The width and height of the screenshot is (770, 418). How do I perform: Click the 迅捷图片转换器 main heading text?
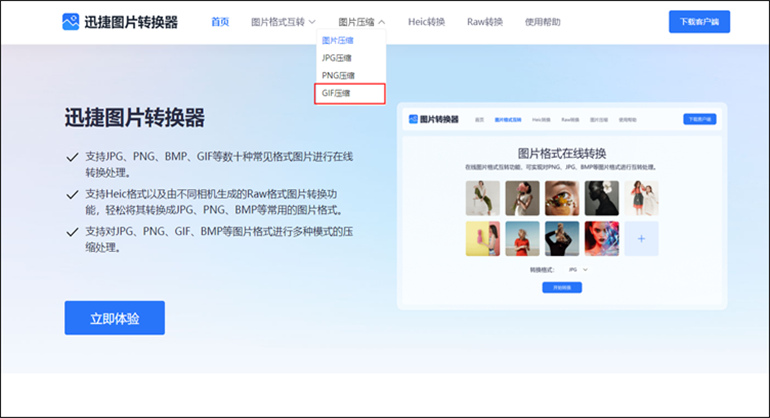tap(135, 118)
